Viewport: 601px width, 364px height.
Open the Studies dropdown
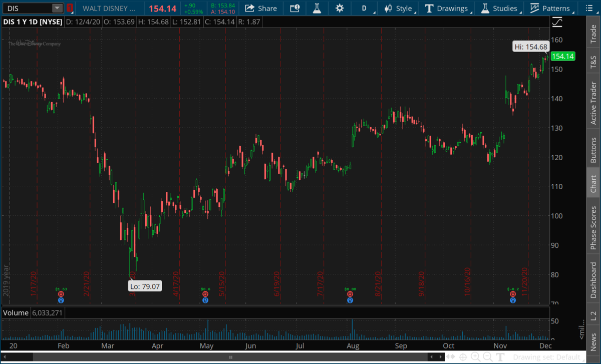499,8
